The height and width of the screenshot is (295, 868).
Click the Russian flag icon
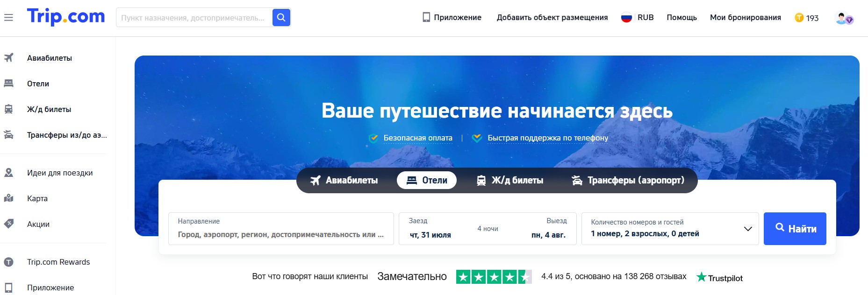[626, 17]
